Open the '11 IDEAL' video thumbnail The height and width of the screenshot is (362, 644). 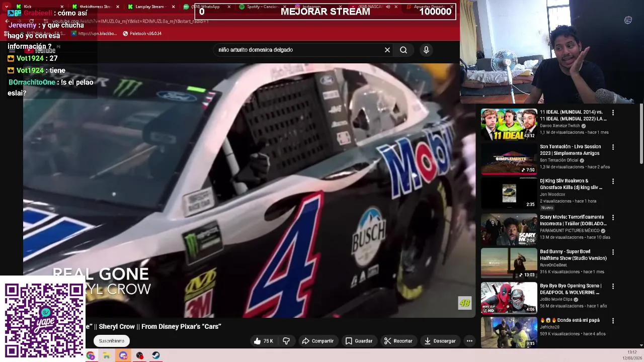point(509,124)
